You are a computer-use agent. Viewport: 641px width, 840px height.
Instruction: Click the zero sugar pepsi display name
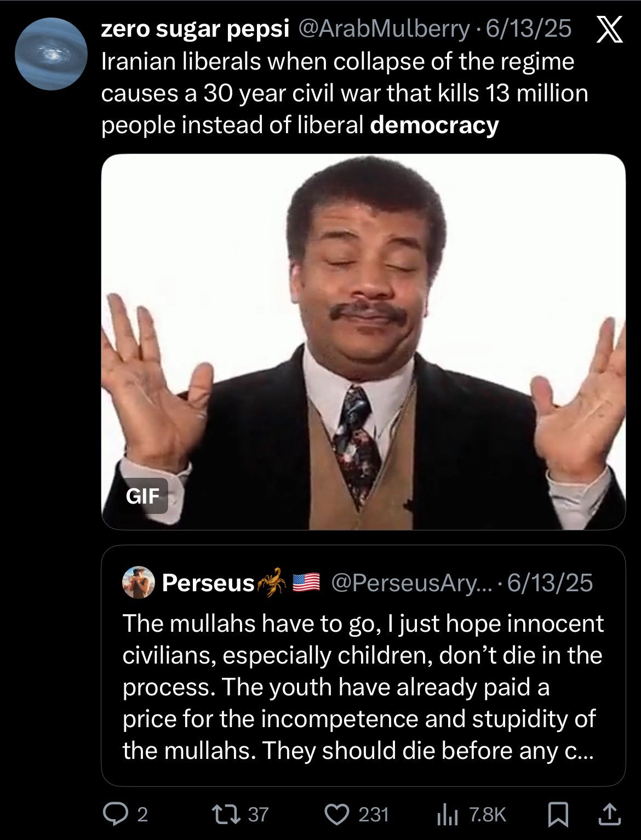[x=195, y=29]
